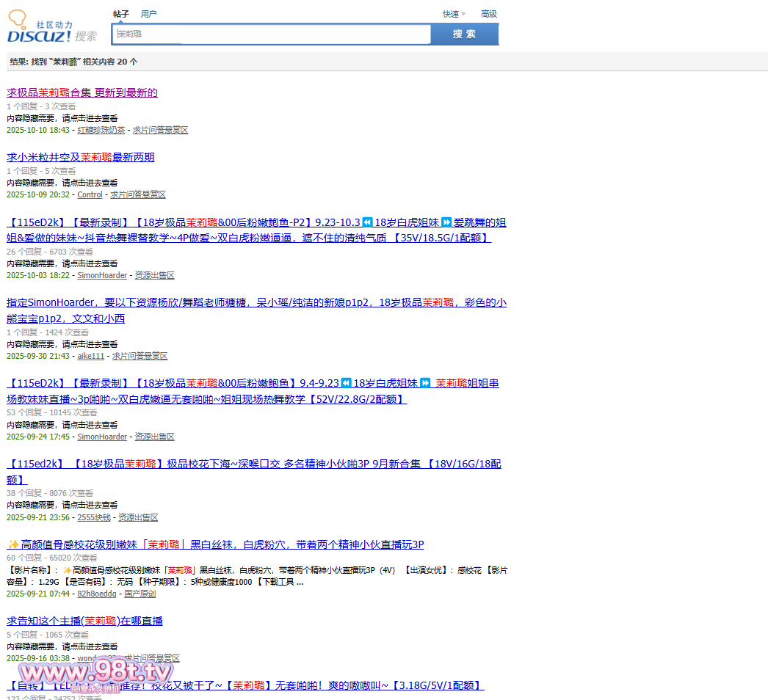Switch to the 用户 search tab

coord(148,14)
